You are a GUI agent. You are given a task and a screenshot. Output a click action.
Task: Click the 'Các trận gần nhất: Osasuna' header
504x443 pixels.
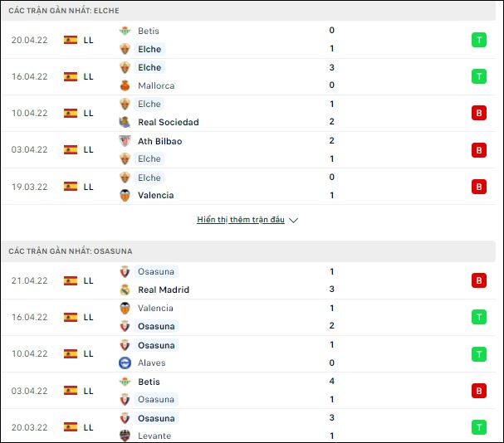point(71,251)
